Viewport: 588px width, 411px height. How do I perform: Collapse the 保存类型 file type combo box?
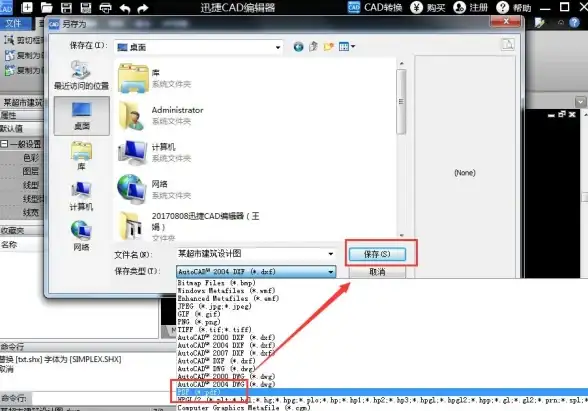[256, 272]
